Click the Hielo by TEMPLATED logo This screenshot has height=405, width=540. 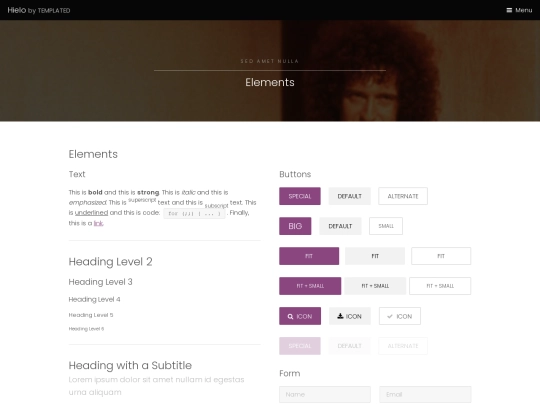(39, 10)
